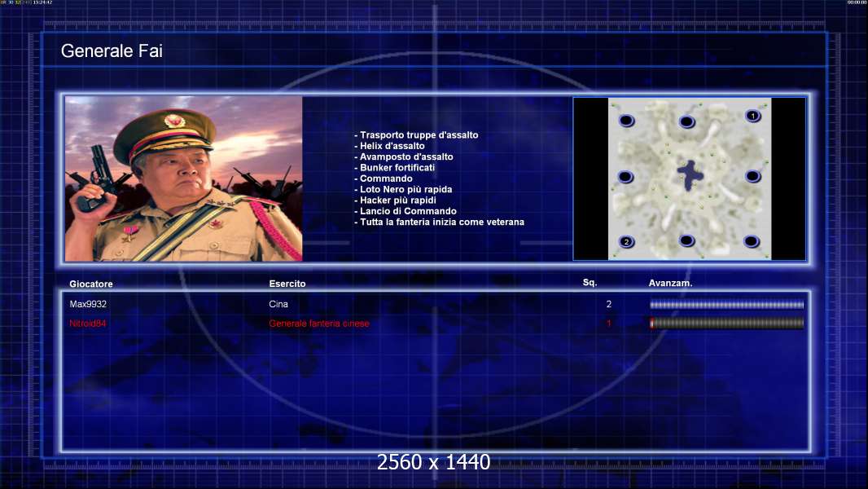The width and height of the screenshot is (868, 489).
Task: Click start position 2 marker on minimap
Action: point(627,241)
